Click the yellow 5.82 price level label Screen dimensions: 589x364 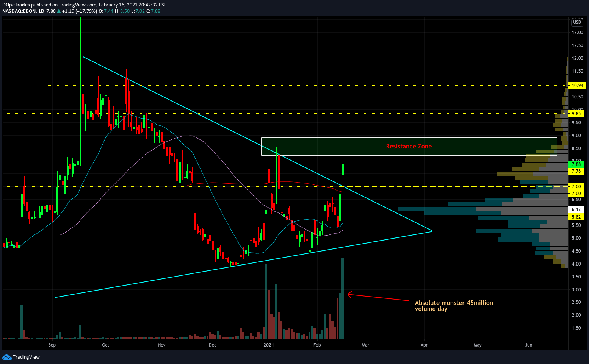tap(576, 217)
